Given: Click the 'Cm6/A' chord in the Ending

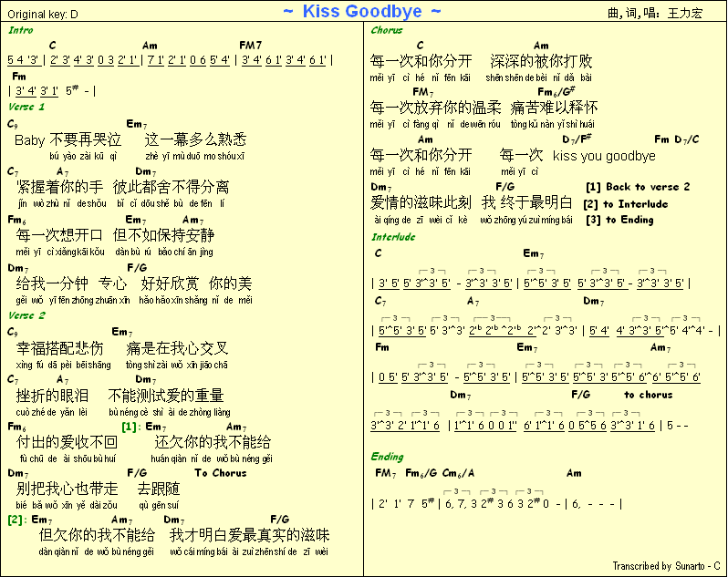Looking at the screenshot, I should (458, 473).
